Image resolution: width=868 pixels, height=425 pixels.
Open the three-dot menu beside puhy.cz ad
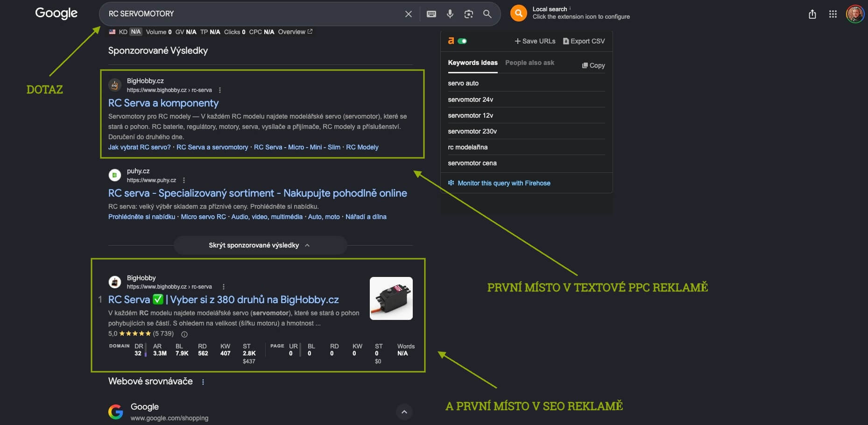pyautogui.click(x=184, y=180)
